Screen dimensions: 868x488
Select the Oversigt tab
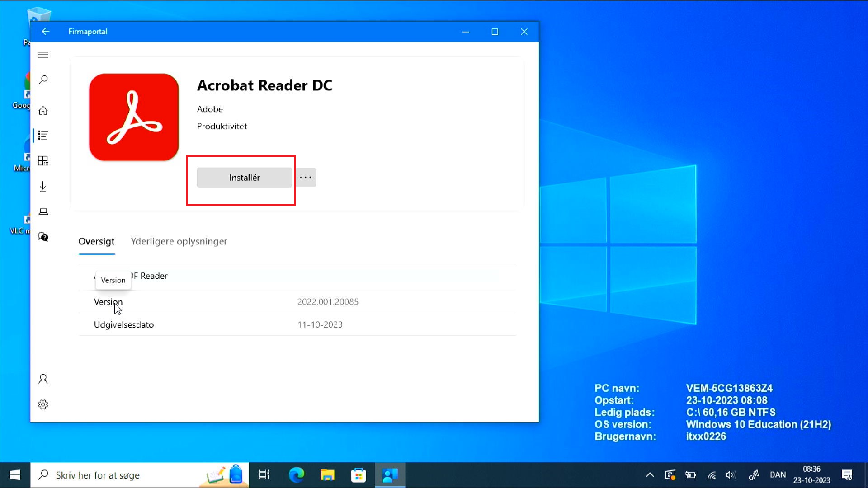(96, 241)
